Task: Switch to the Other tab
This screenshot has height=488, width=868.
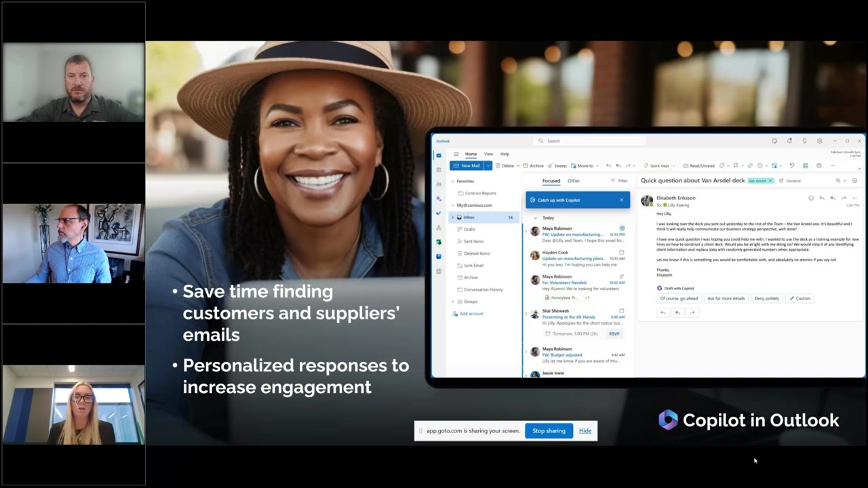Action: tap(573, 180)
